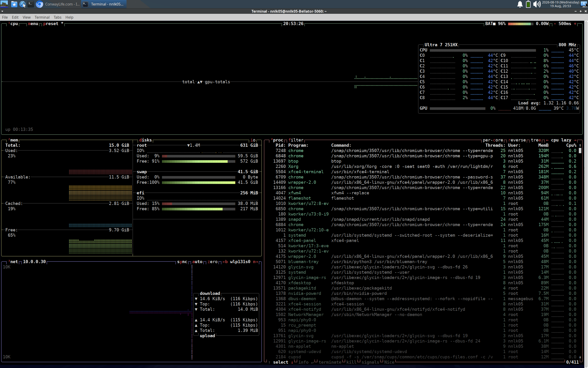This screenshot has height=368, width=588.
Task: Switch to previous network interface with b
Action: [x=225, y=262]
